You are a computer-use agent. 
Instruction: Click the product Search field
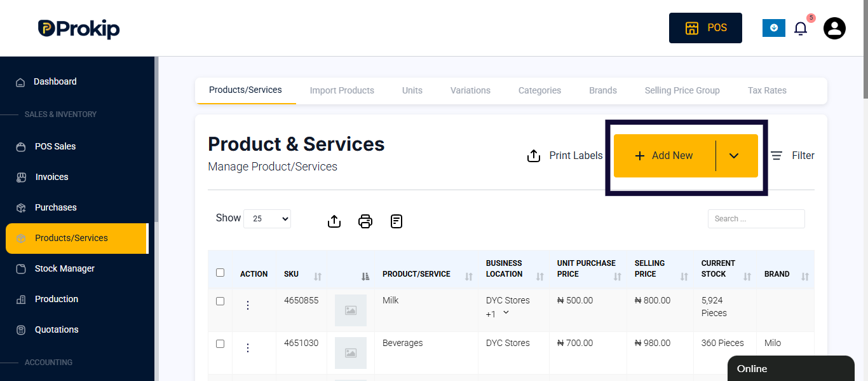(756, 219)
